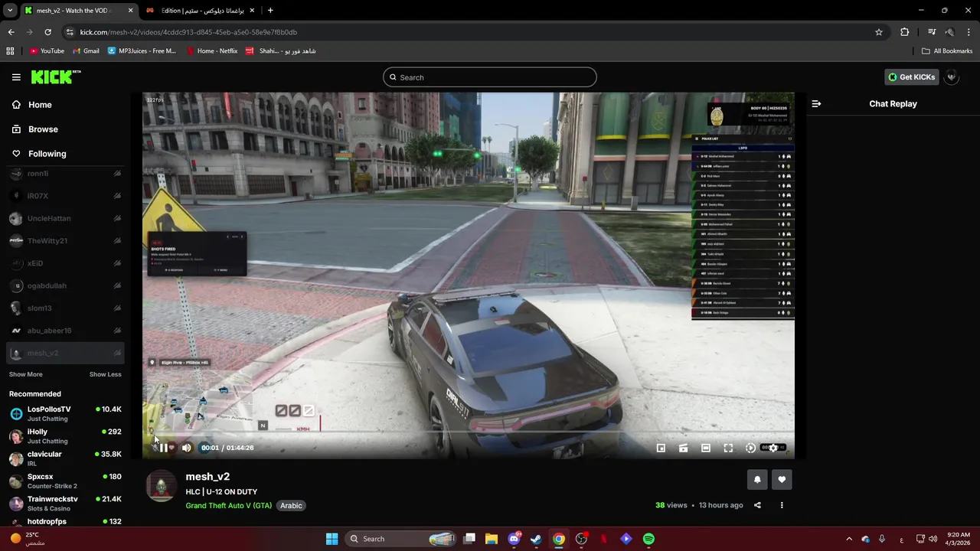The image size is (980, 551).
Task: Click the Arabic language tag
Action: click(291, 505)
